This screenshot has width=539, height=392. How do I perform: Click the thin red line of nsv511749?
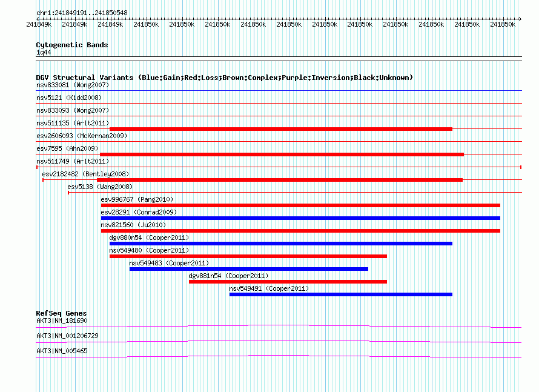point(279,167)
